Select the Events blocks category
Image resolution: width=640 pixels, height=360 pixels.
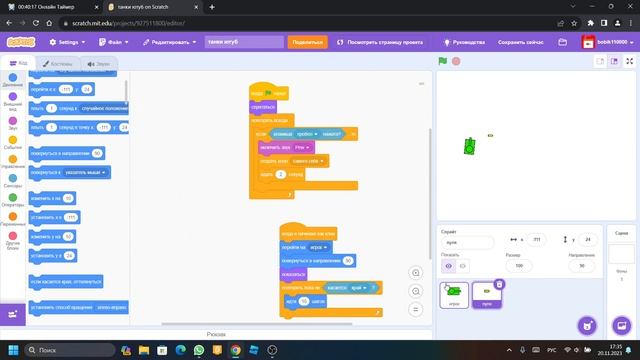[x=13, y=142]
